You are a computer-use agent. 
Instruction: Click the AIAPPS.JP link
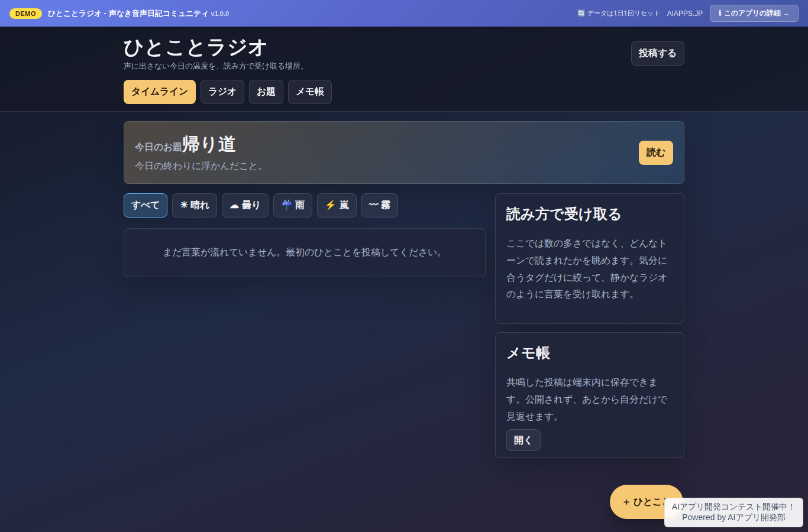point(685,13)
